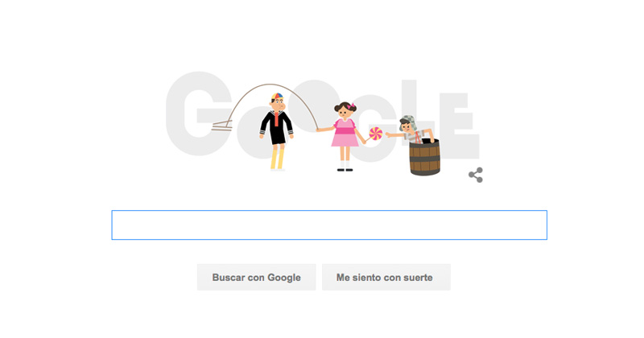Click the hand reaching for the lollipop

click(388, 134)
